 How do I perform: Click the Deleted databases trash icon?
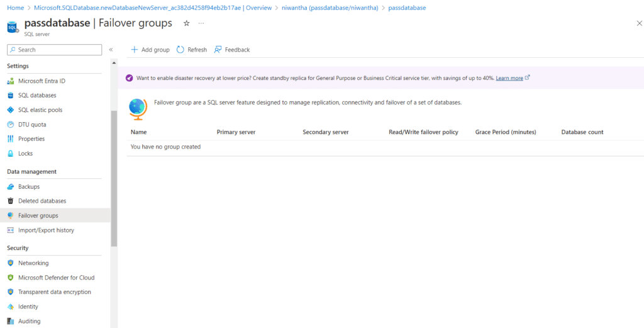(11, 201)
